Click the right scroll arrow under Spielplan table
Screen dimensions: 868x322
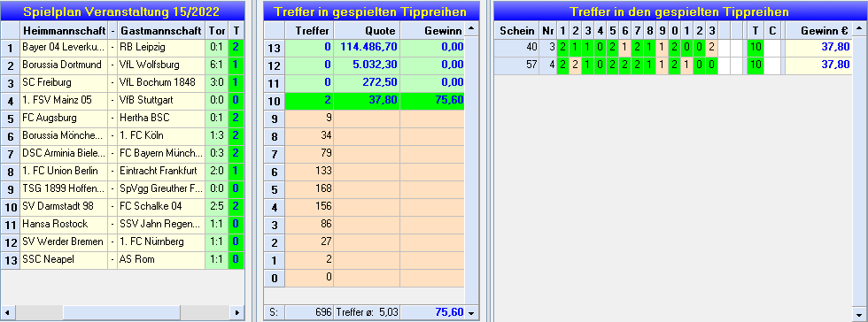click(x=237, y=312)
